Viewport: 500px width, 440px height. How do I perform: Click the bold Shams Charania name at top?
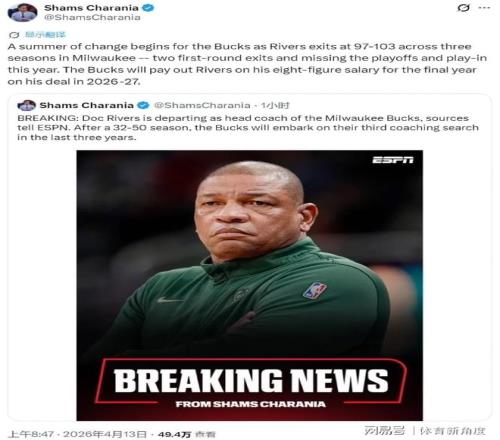coord(91,8)
